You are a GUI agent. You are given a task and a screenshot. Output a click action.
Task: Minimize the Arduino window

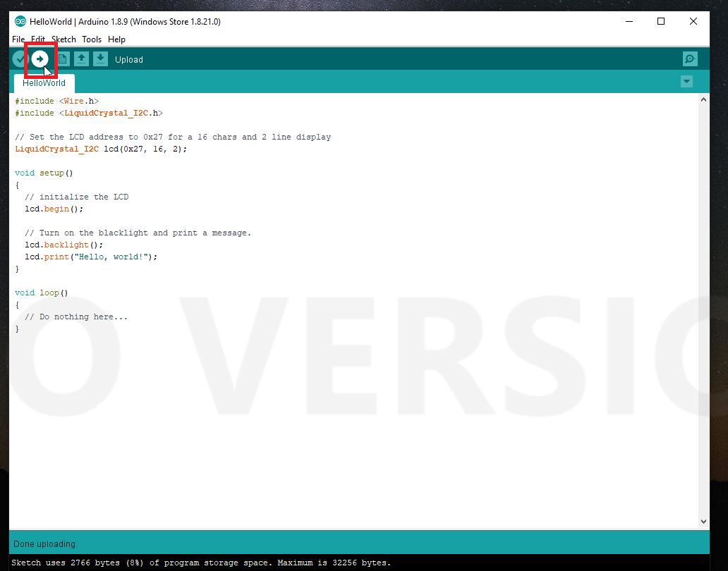tap(629, 21)
